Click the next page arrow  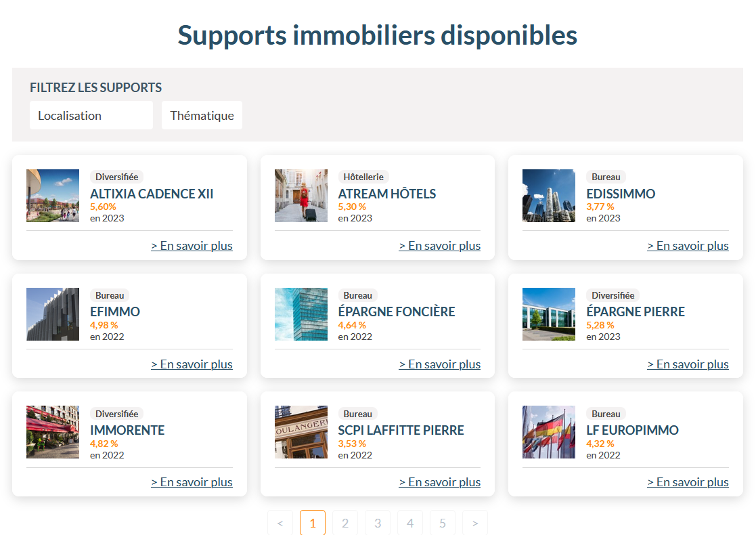click(x=475, y=522)
